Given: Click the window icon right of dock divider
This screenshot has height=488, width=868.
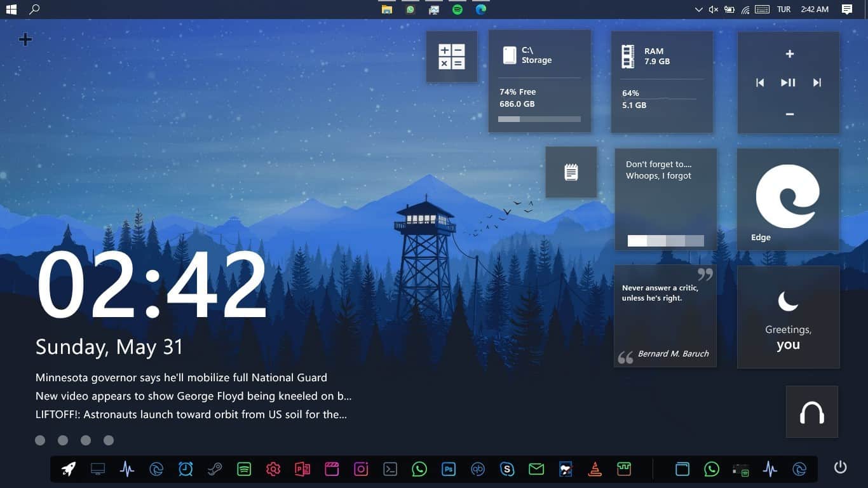Looking at the screenshot, I should click(682, 469).
